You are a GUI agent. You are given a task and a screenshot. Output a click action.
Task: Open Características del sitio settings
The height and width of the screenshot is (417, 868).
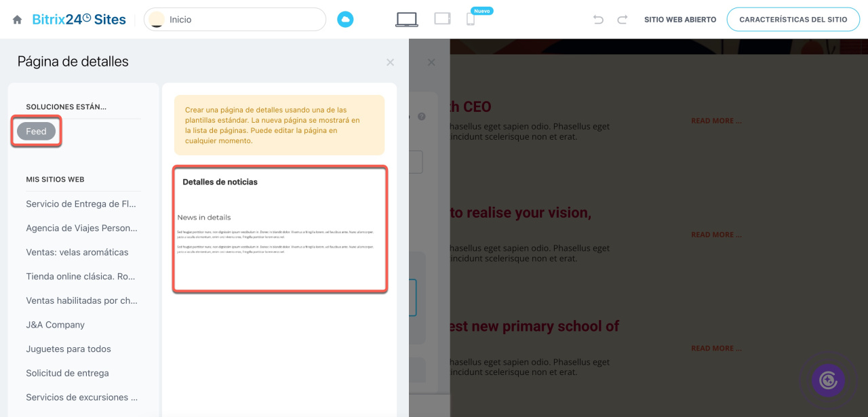pyautogui.click(x=793, y=20)
